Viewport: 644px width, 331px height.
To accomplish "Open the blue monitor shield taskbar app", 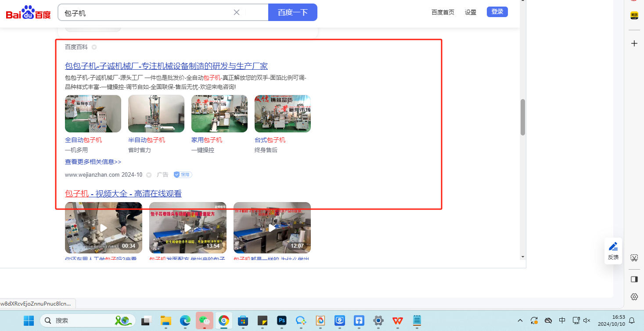I will click(339, 320).
